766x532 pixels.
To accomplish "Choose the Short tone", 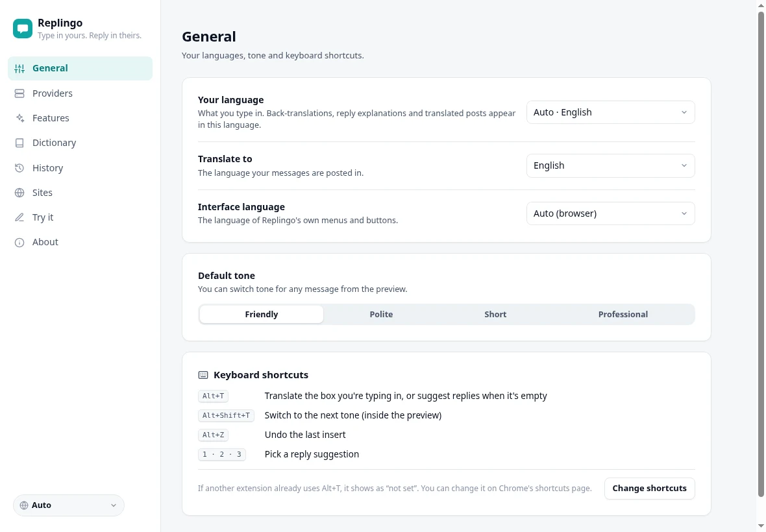I will click(495, 314).
